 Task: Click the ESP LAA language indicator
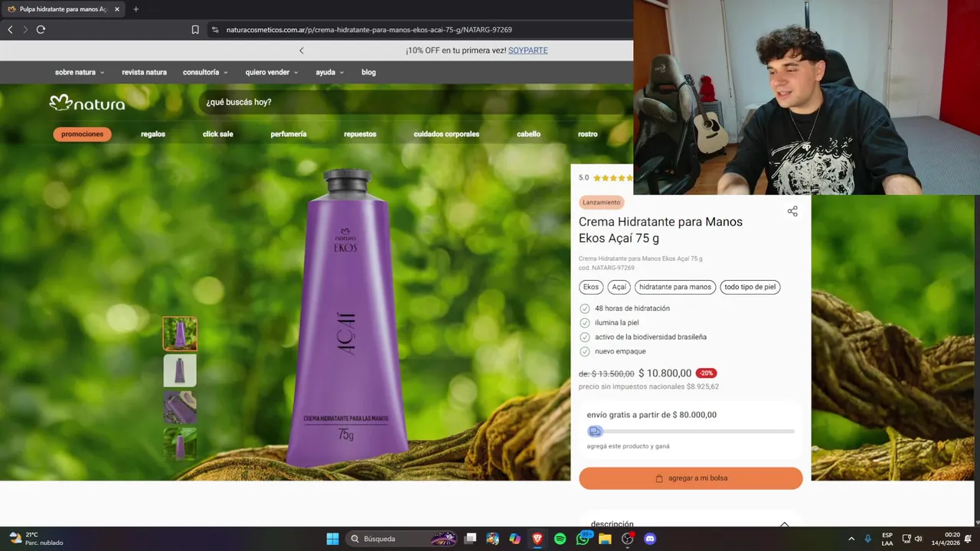(x=887, y=539)
